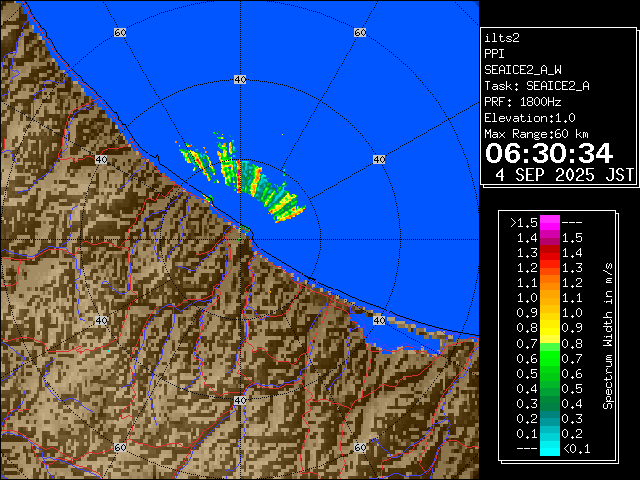Select the cyan swatch at legend bottom
The image size is (640, 480).
pos(549,448)
